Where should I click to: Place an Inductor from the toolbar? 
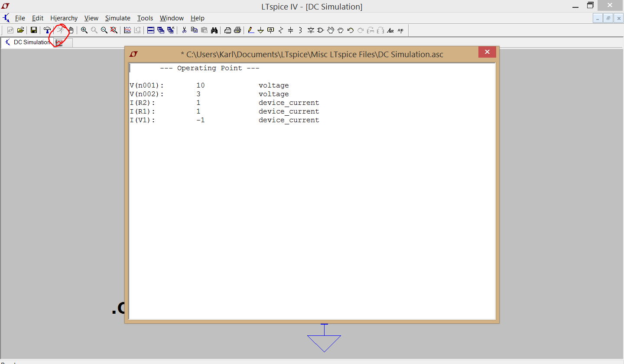[x=301, y=30]
